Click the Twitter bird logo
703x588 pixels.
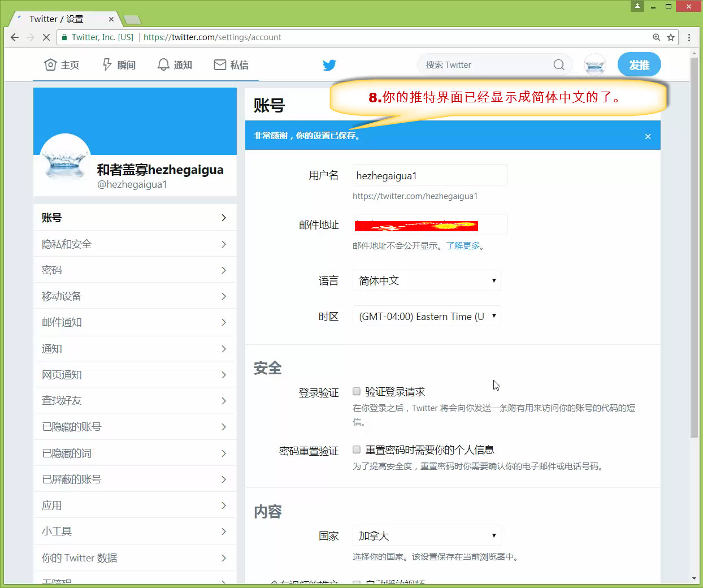click(x=329, y=65)
